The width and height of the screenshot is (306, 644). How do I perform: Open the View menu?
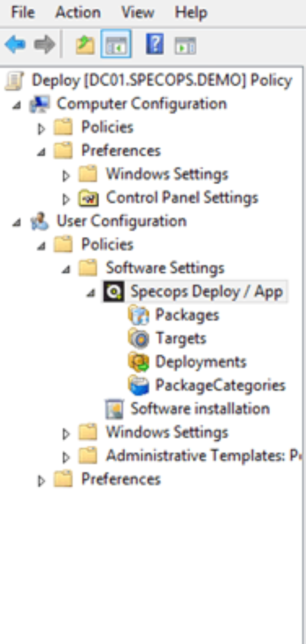(x=138, y=12)
